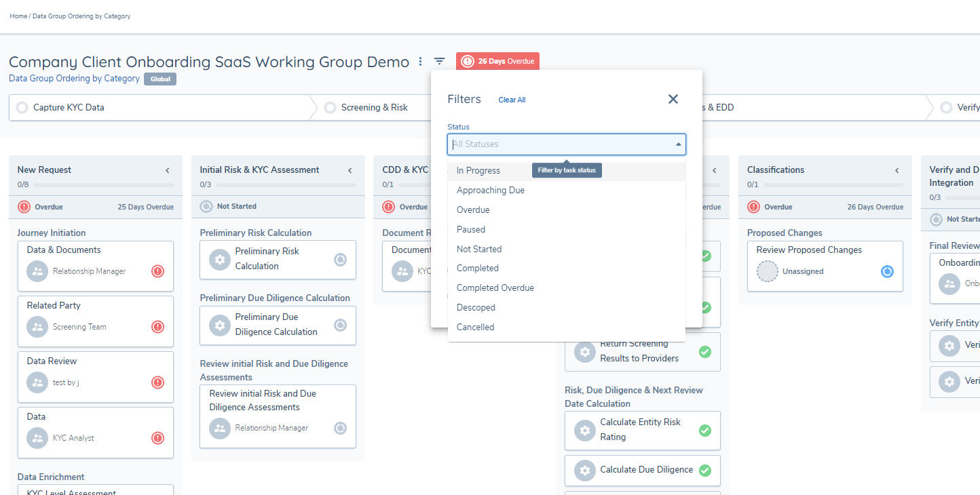Click the gear icon on Calculate Entity Risk Rating
The height and width of the screenshot is (495, 980).
(x=585, y=431)
